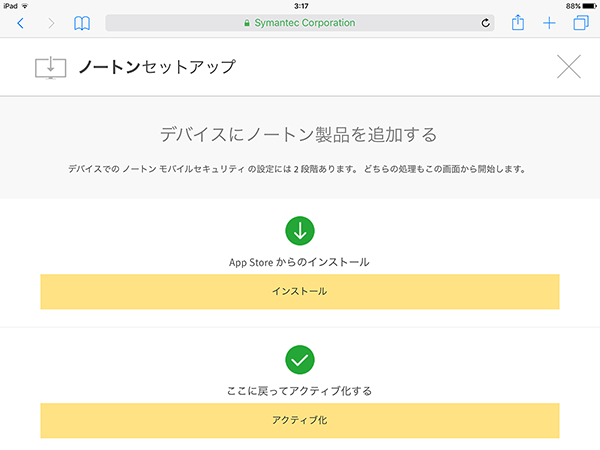Image resolution: width=600 pixels, height=450 pixels.
Task: Tap the Safari forward arrow
Action: pos(51,23)
